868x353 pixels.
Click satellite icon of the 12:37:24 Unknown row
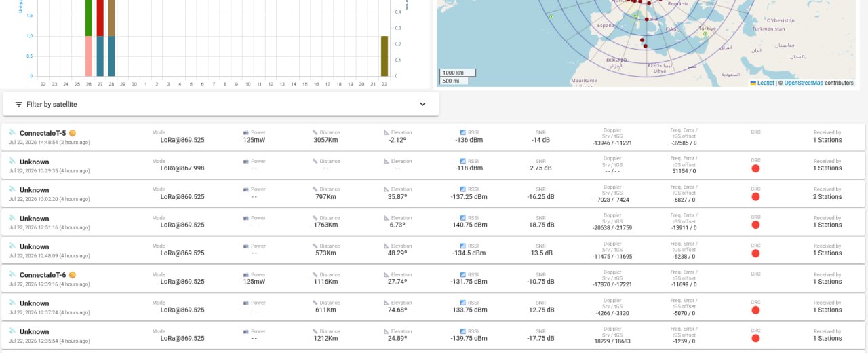point(12,303)
